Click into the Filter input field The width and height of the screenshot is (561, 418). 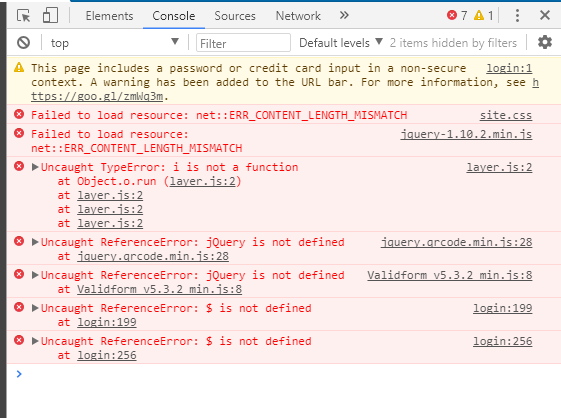pyautogui.click(x=243, y=43)
